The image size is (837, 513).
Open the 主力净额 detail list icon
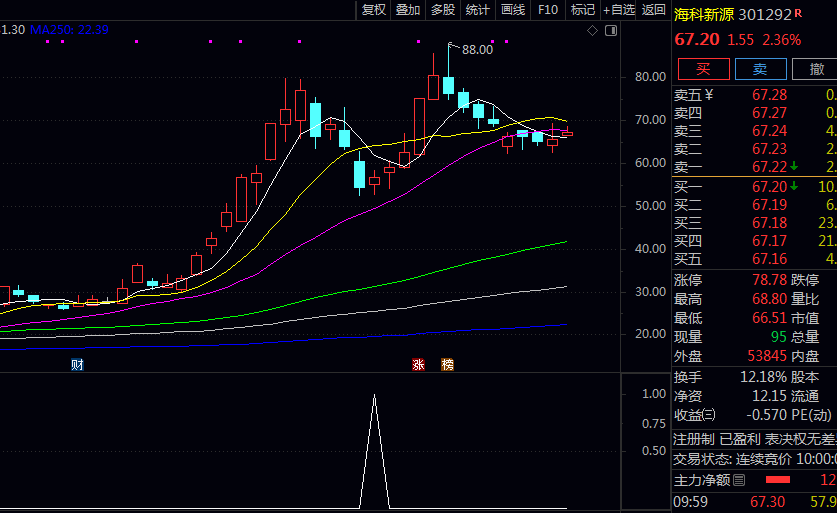739,481
